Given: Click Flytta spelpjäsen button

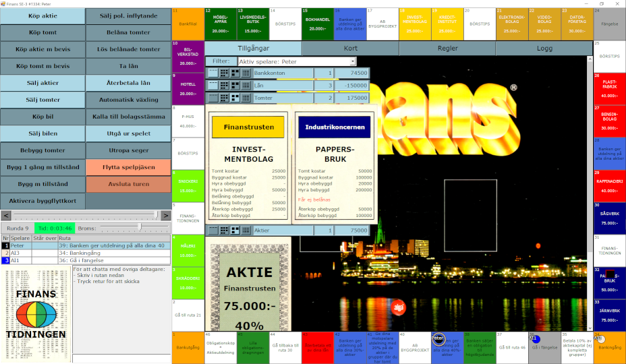Looking at the screenshot, I should [x=128, y=167].
